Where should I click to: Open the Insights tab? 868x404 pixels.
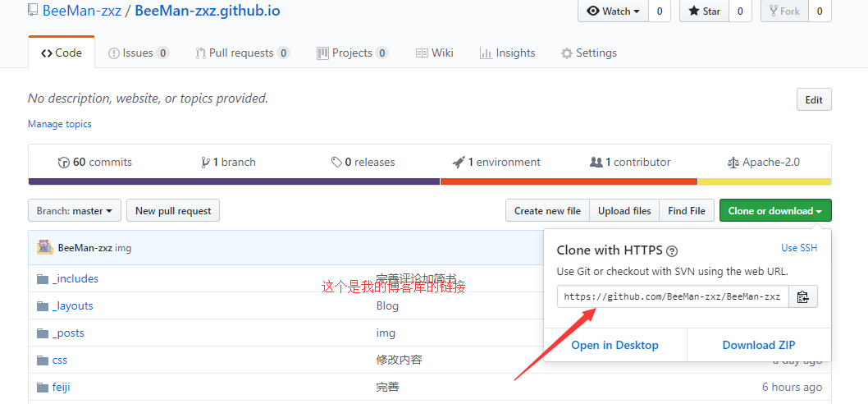[x=508, y=53]
